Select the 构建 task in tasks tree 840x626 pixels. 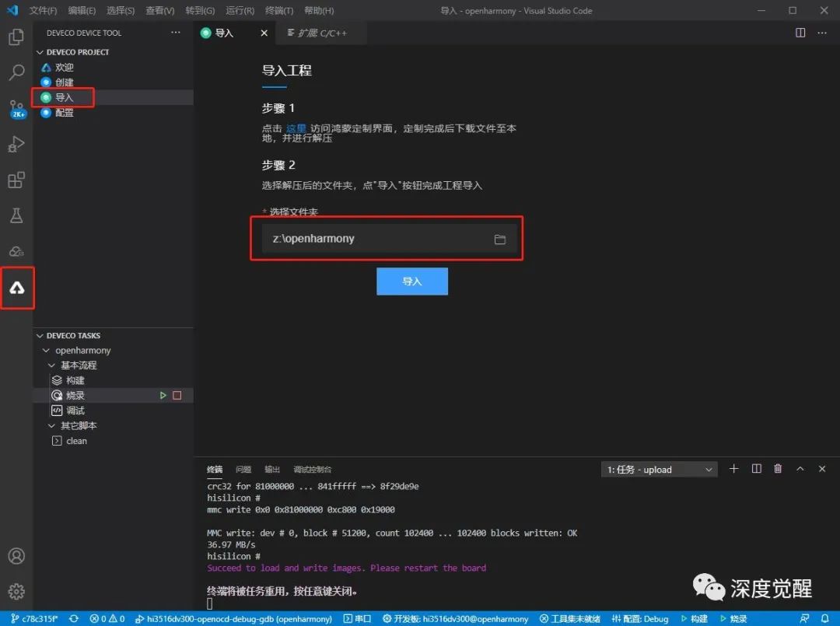coord(75,380)
